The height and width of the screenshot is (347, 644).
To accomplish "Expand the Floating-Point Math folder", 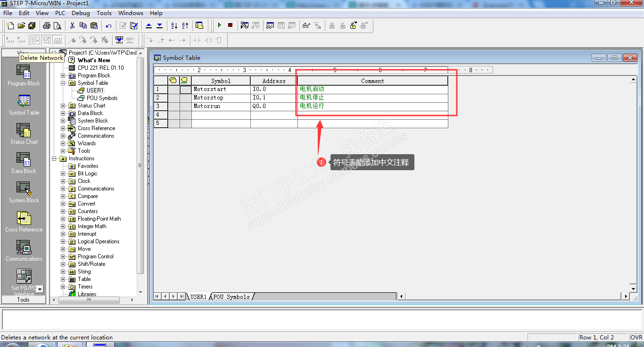I will coord(63,219).
